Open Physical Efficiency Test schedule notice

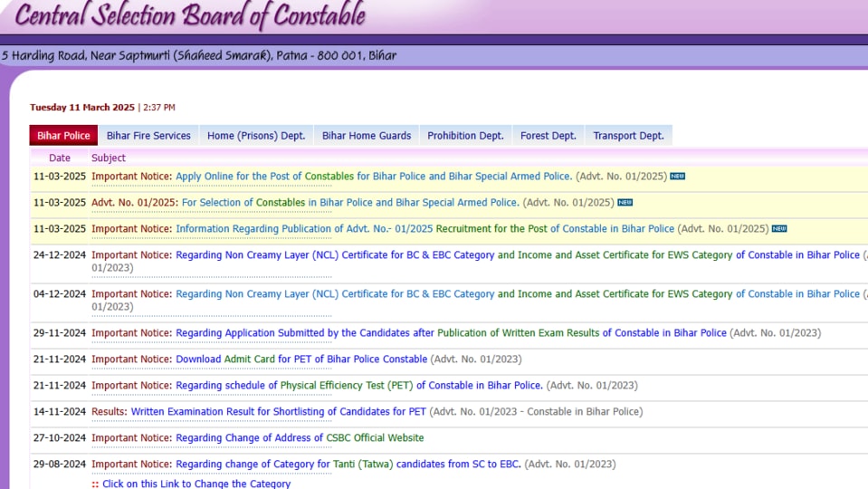click(x=358, y=386)
